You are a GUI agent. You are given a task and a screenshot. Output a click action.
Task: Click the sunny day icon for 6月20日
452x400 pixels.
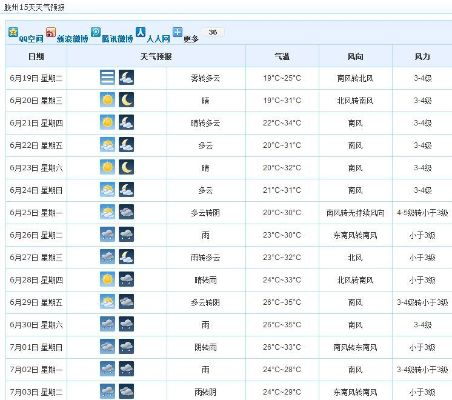[107, 100]
